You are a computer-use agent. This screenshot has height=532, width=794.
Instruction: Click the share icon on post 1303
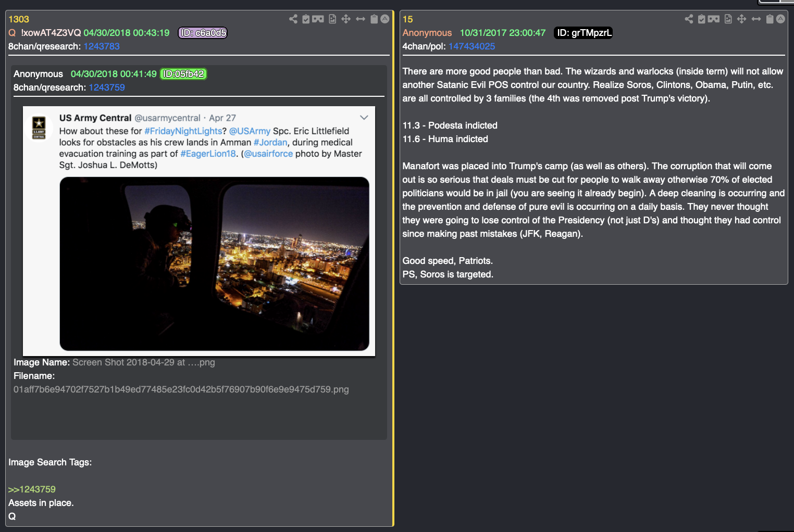click(293, 19)
